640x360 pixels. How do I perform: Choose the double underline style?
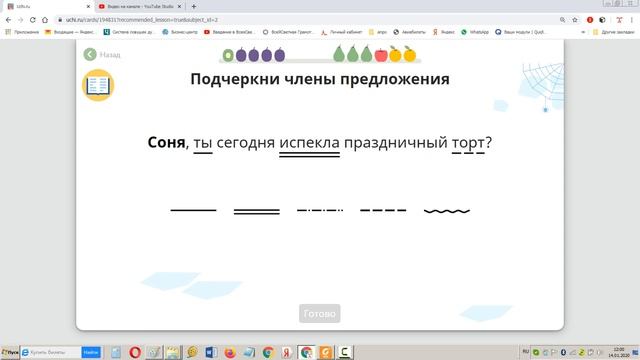tap(257, 211)
